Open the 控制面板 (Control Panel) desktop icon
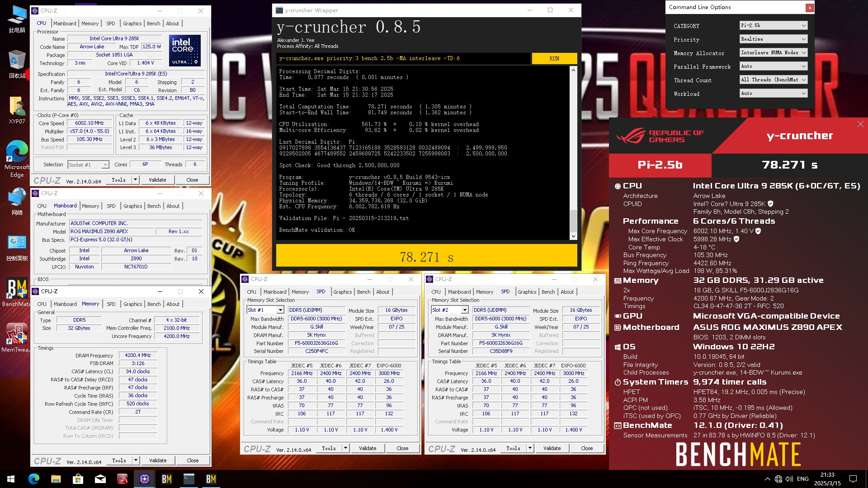Image resolution: width=868 pixels, height=488 pixels. coord(17,248)
